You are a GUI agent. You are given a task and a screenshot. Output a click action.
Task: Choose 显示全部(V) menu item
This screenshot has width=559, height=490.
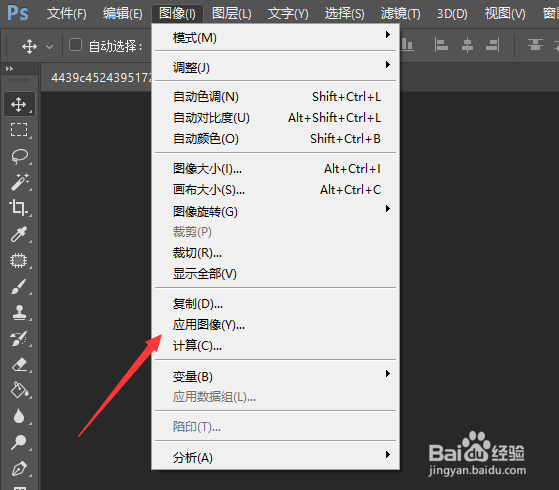click(x=275, y=274)
